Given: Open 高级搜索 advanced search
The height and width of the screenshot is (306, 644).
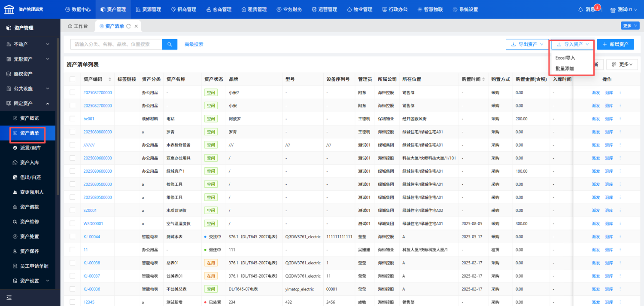Looking at the screenshot, I should 194,44.
